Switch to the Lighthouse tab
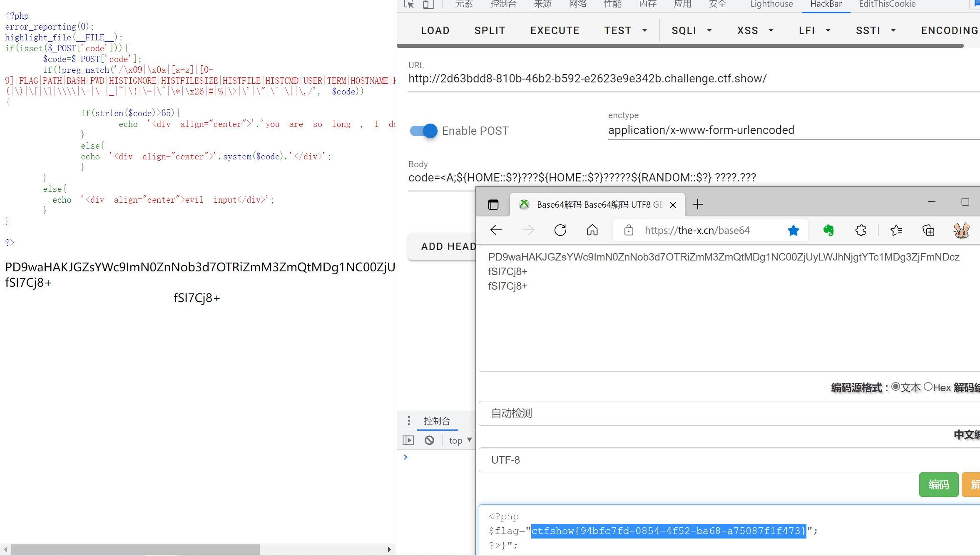 coord(771,4)
